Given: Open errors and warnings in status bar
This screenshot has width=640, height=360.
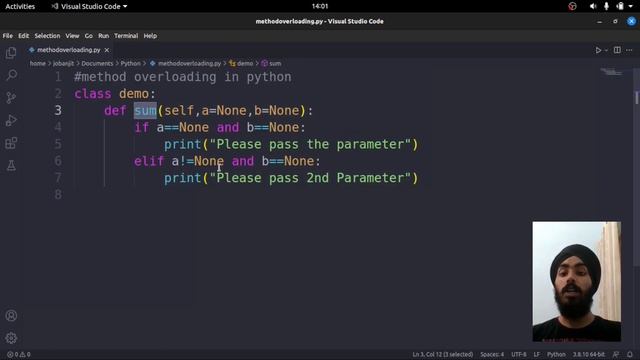Looking at the screenshot, I should click(19, 354).
